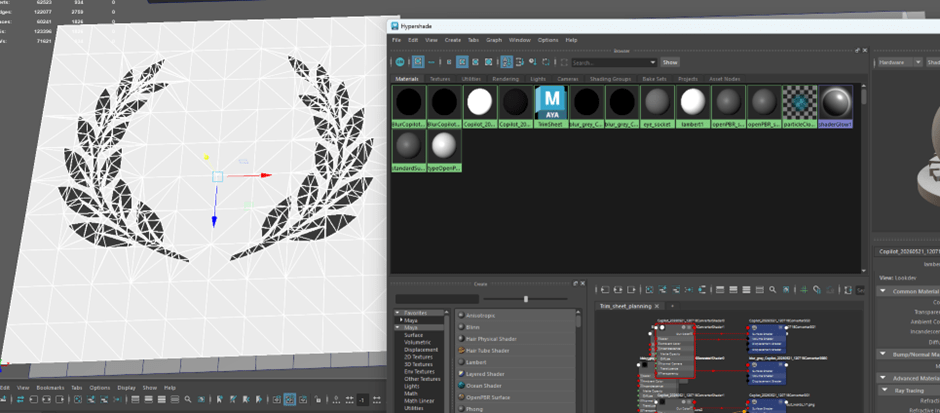Switch to the Shading Groups tab
Viewport: 940px width, 413px height.
pyautogui.click(x=610, y=79)
